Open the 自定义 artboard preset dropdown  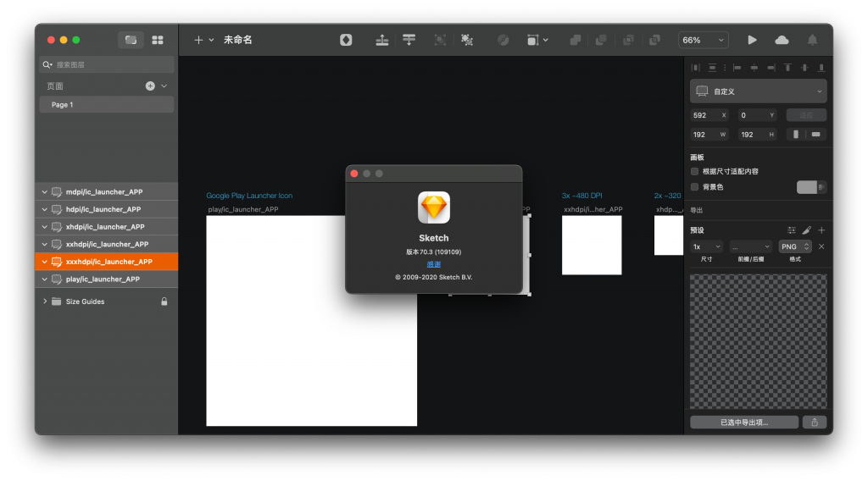coord(758,91)
